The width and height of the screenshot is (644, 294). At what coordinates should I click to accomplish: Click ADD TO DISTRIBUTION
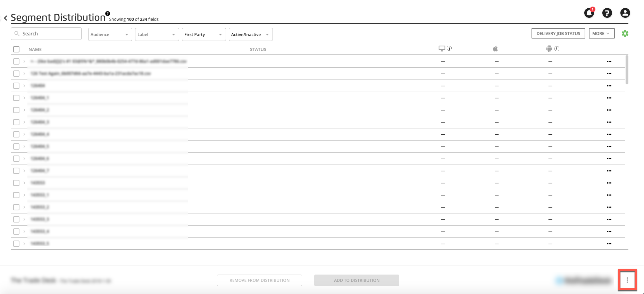point(357,280)
